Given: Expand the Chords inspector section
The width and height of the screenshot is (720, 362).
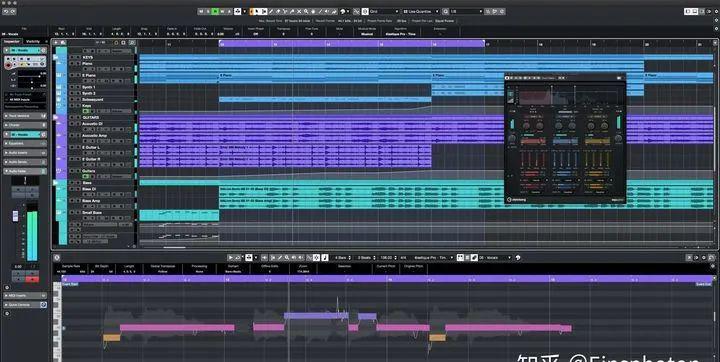Looking at the screenshot, I should [x=25, y=125].
